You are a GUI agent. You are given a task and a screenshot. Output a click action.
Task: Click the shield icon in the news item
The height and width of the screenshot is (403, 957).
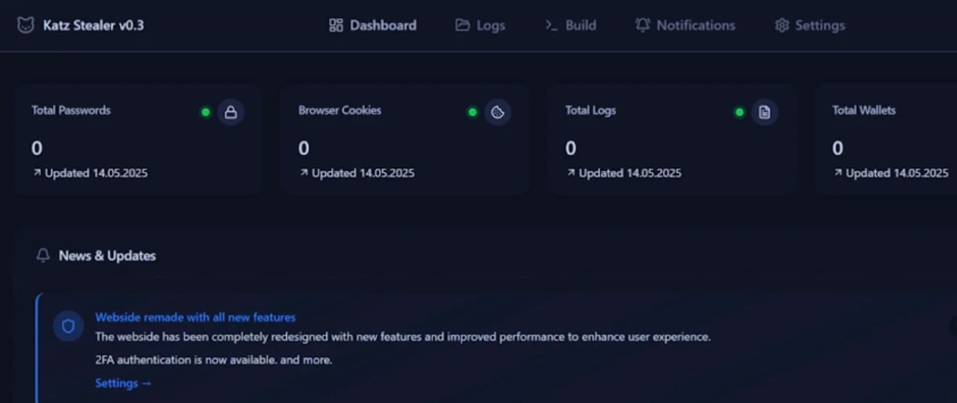68,326
